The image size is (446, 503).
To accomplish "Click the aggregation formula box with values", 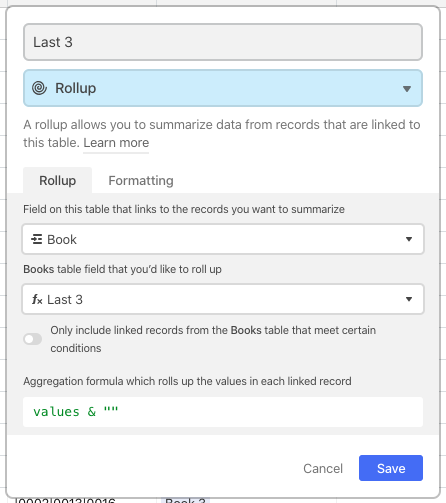I will coord(223,412).
